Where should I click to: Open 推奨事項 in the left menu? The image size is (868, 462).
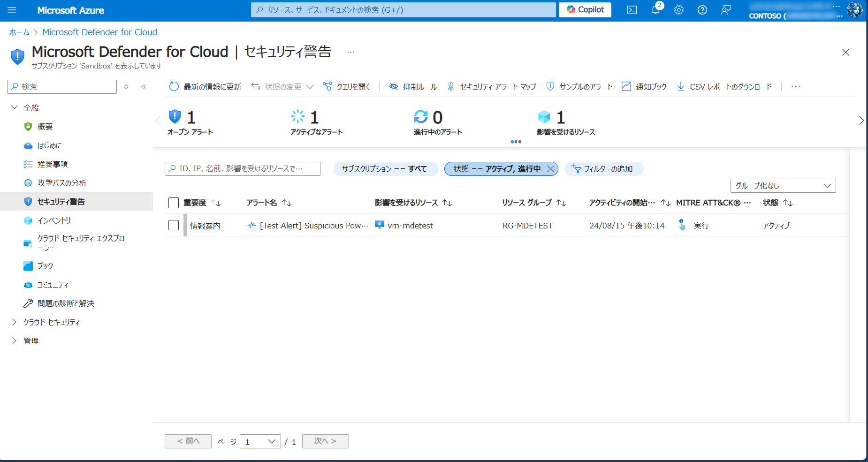coord(53,164)
